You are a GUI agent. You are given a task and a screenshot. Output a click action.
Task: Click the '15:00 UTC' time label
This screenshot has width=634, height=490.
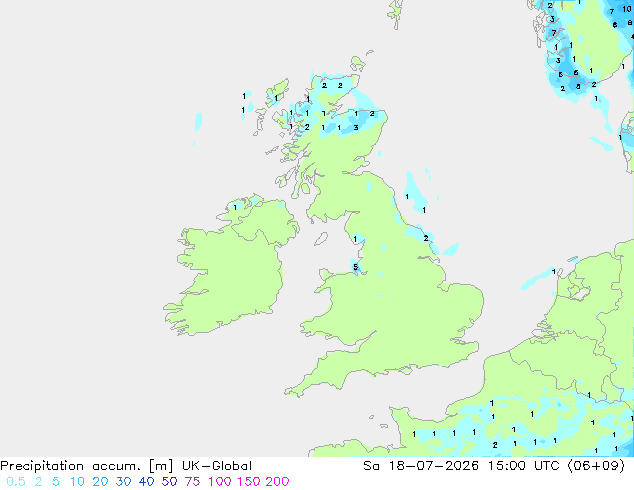pos(523,466)
